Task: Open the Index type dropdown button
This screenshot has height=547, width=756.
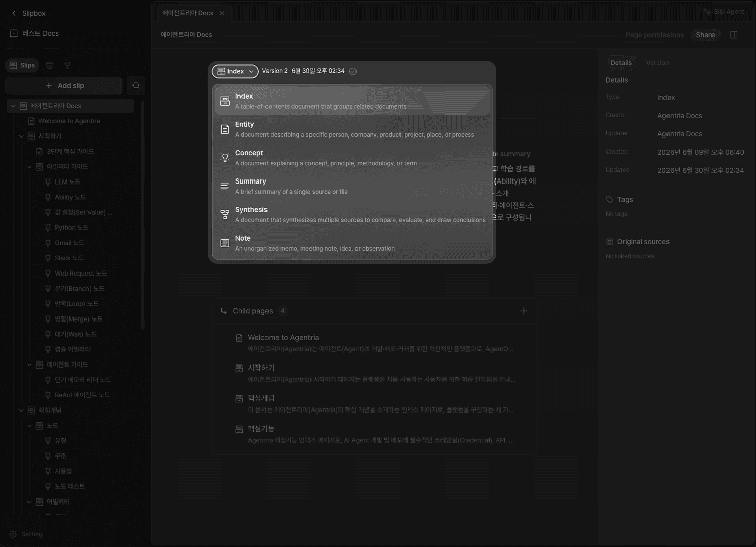Action: [235, 71]
